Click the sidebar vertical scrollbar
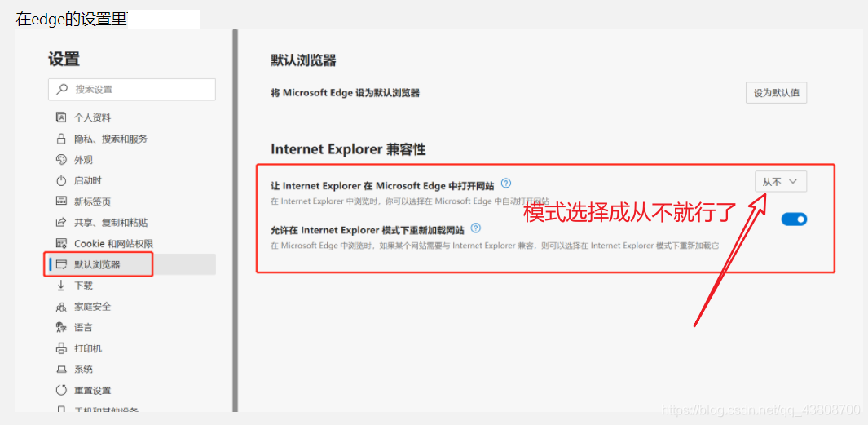Viewport: 868px width, 425px height. 235,220
